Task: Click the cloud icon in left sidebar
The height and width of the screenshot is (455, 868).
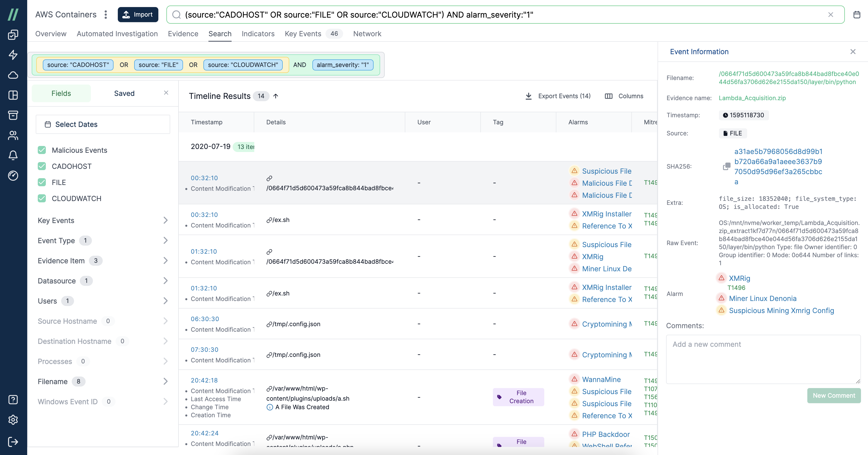Action: click(x=13, y=75)
